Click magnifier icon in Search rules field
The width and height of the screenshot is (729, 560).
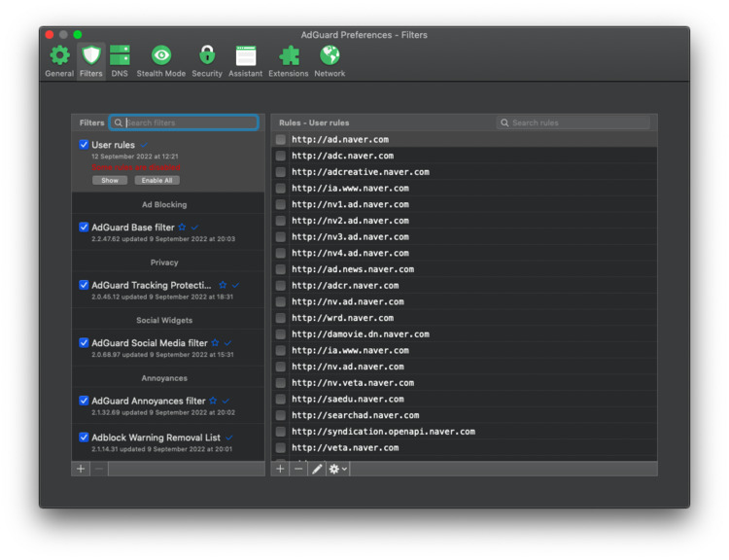pos(504,122)
